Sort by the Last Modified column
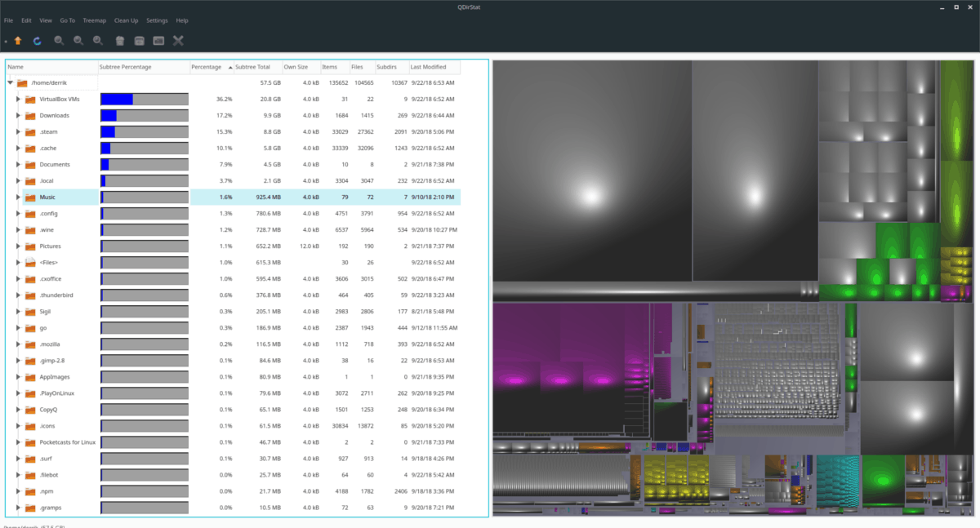This screenshot has width=980, height=528. point(434,67)
